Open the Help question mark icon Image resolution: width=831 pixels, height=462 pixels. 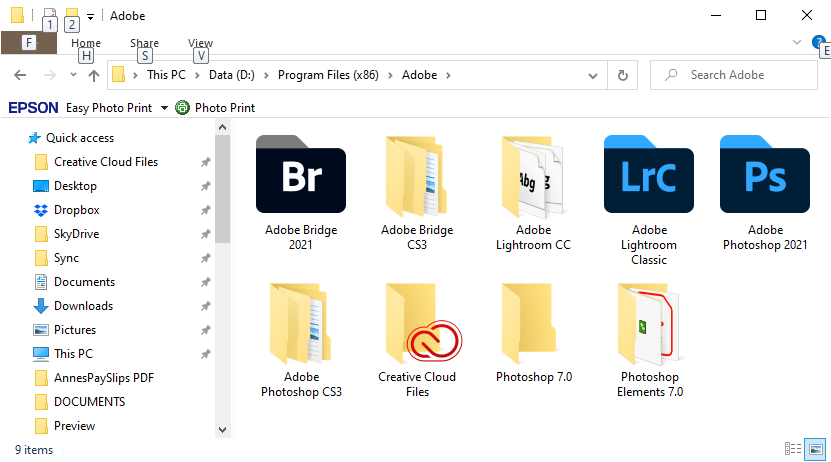(818, 42)
